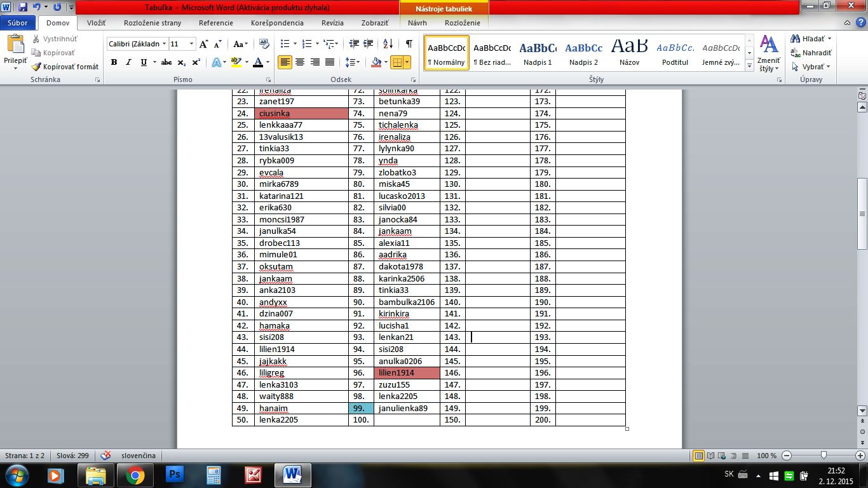Click the clear formatting eraser icon
Viewport: 868px width, 488px height.
click(265, 44)
